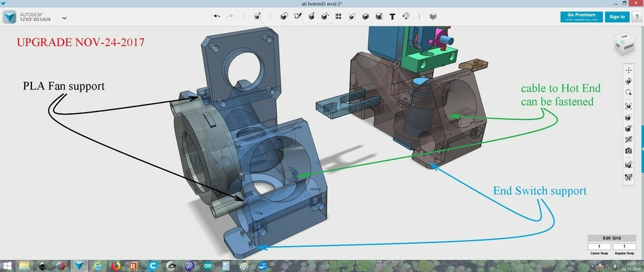Take a screenshot with camera icon
The height and width of the screenshot is (272, 644).
(628, 150)
